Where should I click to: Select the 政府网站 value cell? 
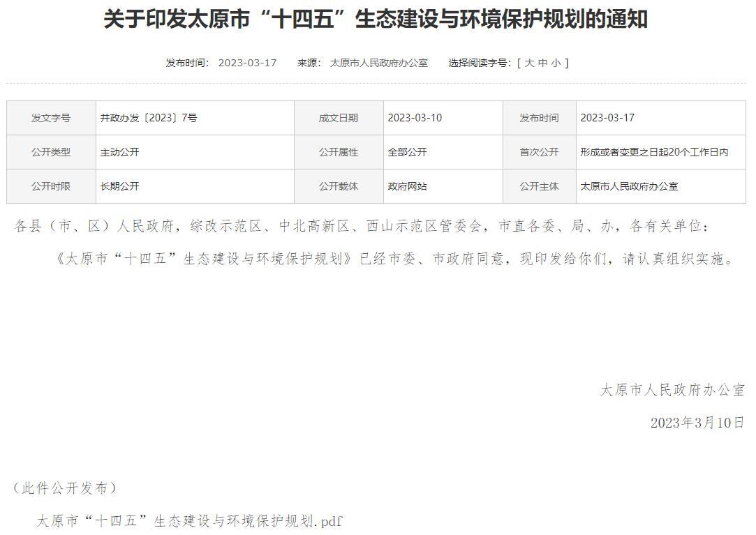click(x=443, y=186)
